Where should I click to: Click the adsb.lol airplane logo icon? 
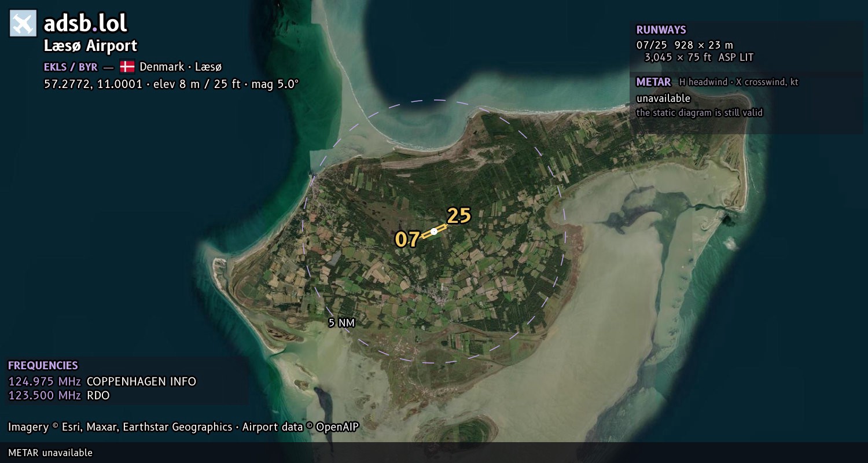point(23,23)
